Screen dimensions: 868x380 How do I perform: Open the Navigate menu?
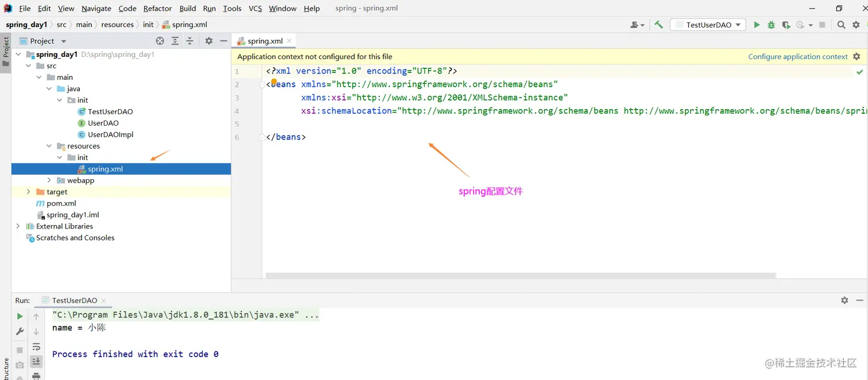[x=96, y=9]
